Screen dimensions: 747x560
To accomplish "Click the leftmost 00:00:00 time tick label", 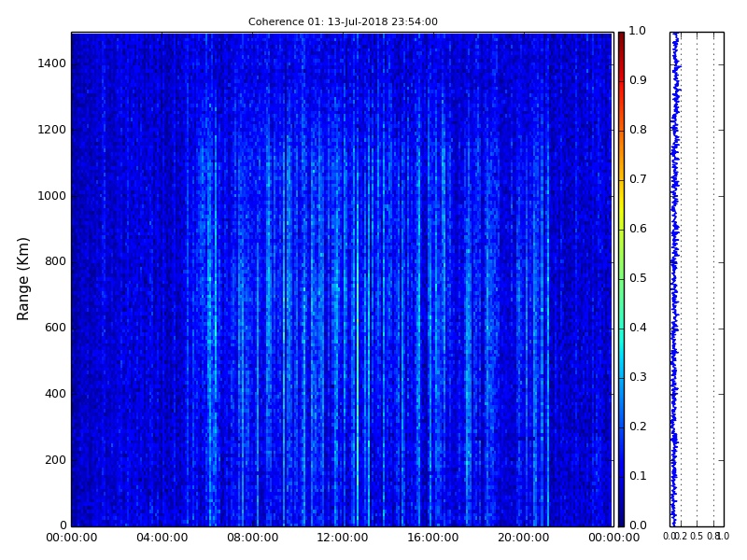I will (72, 538).
